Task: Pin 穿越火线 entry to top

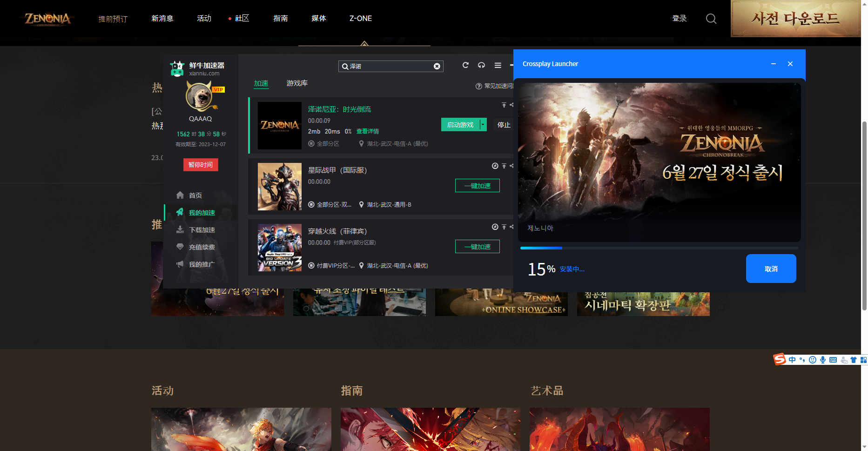Action: point(504,227)
